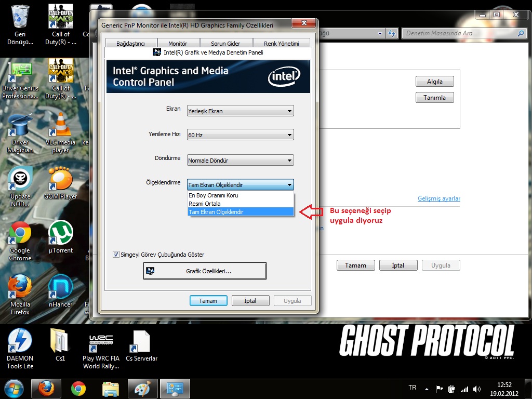Image resolution: width=532 pixels, height=399 pixels.
Task: Select Intel Grafik ve Medya Denetim Paneli tab
Action: click(x=208, y=52)
